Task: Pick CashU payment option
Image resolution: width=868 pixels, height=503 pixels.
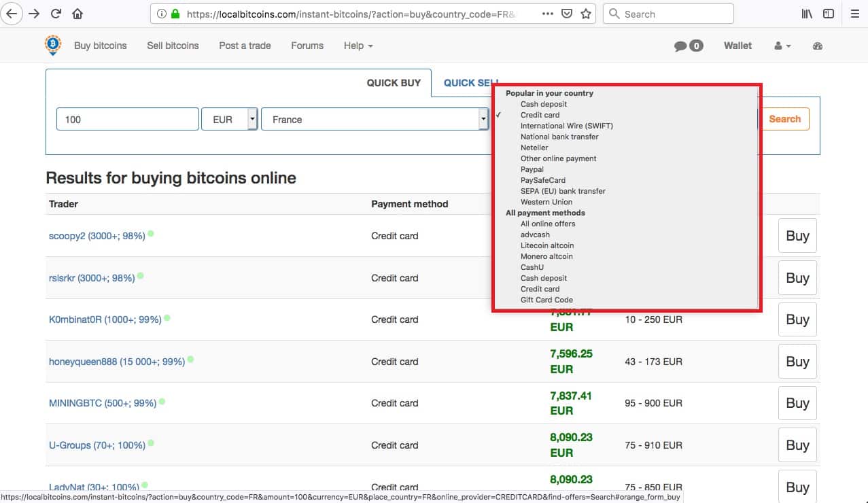Action: (532, 267)
